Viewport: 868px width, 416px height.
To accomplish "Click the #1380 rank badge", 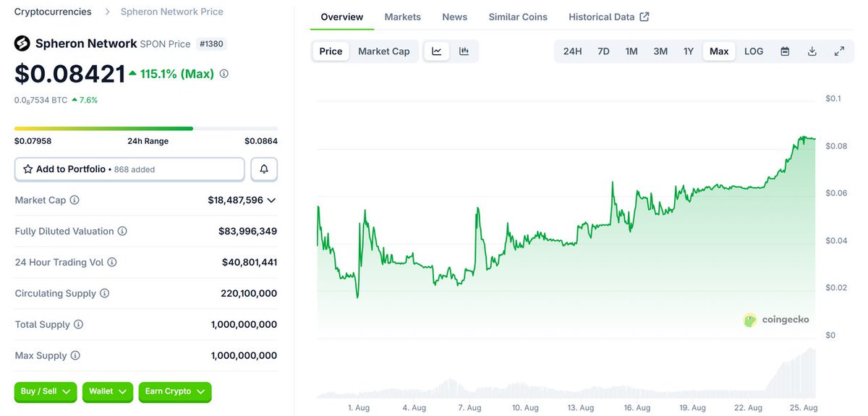I will 211,44.
